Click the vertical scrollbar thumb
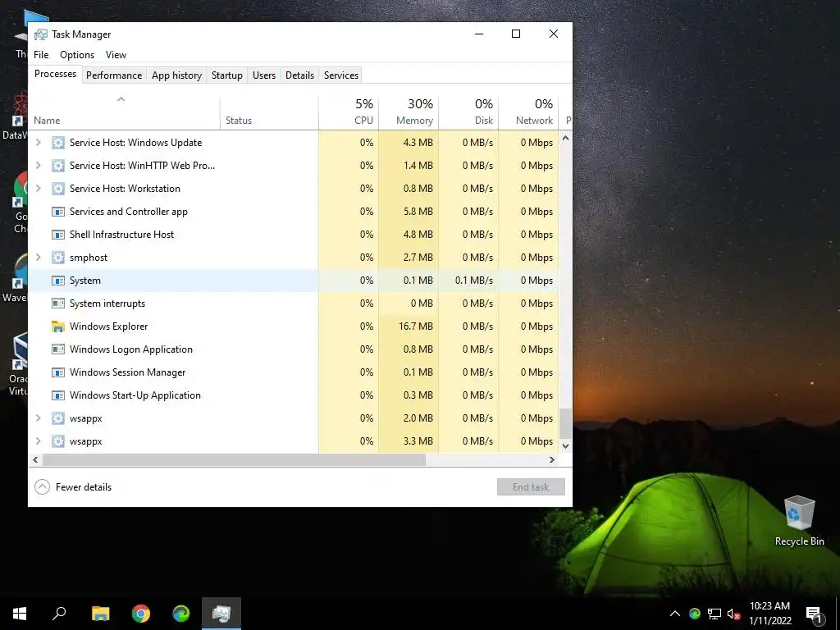 tap(565, 423)
